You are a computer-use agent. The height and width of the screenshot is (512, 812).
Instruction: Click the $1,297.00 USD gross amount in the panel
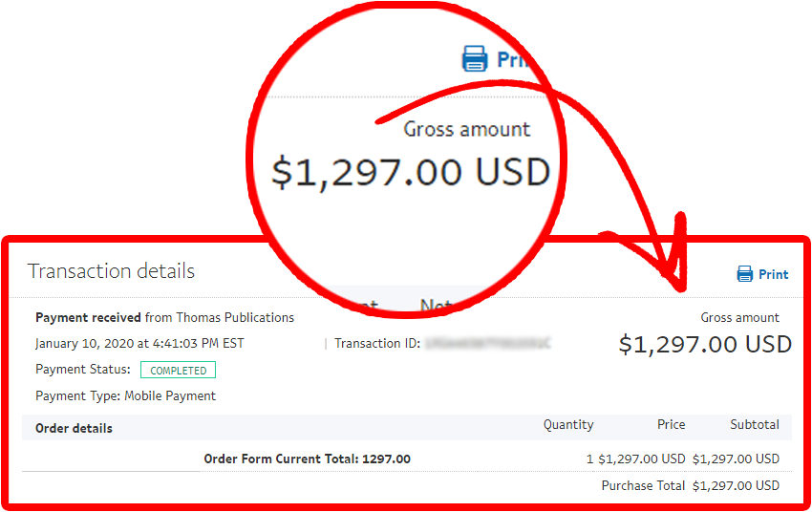pyautogui.click(x=705, y=344)
